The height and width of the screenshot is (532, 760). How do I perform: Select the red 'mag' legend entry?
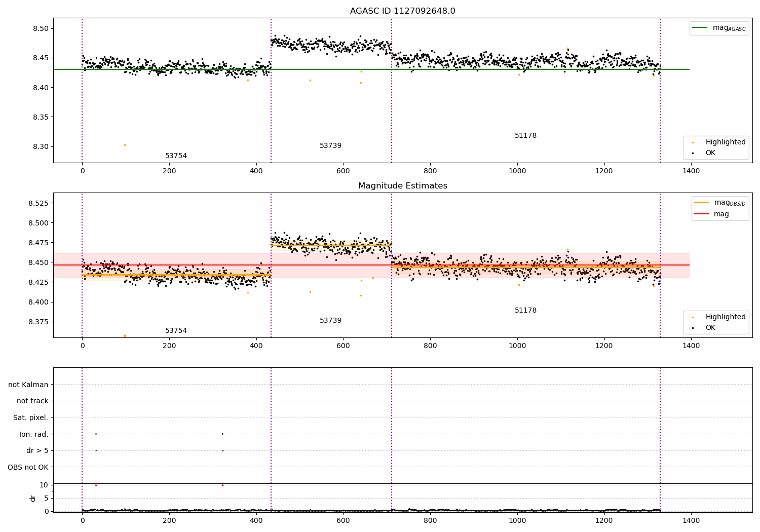(711, 214)
